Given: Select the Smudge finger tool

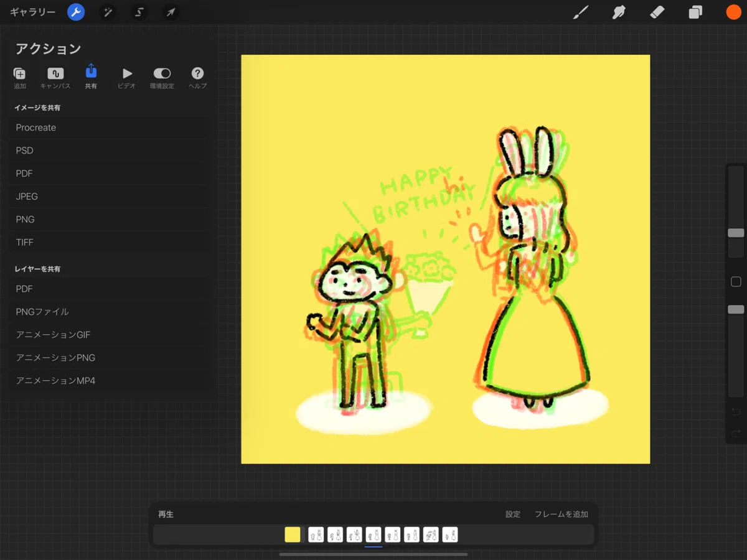Looking at the screenshot, I should pyautogui.click(x=619, y=12).
